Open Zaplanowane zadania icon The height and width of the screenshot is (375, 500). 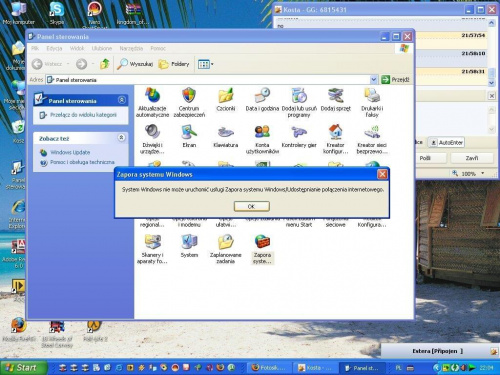coord(226,249)
